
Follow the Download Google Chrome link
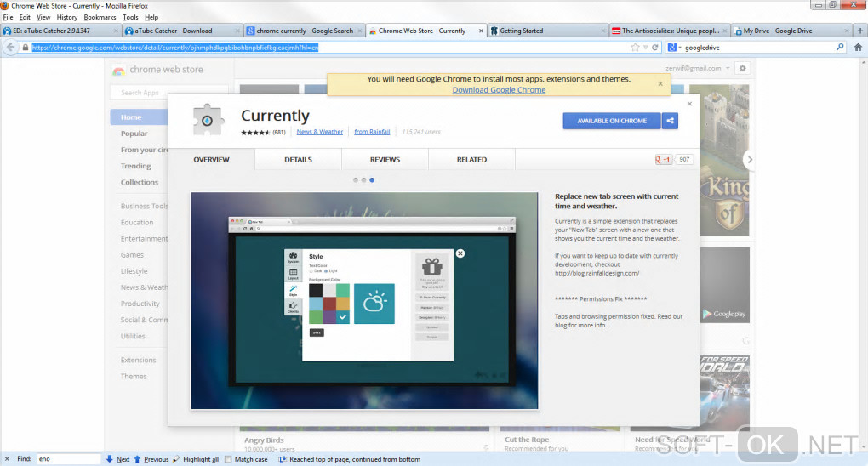click(499, 89)
